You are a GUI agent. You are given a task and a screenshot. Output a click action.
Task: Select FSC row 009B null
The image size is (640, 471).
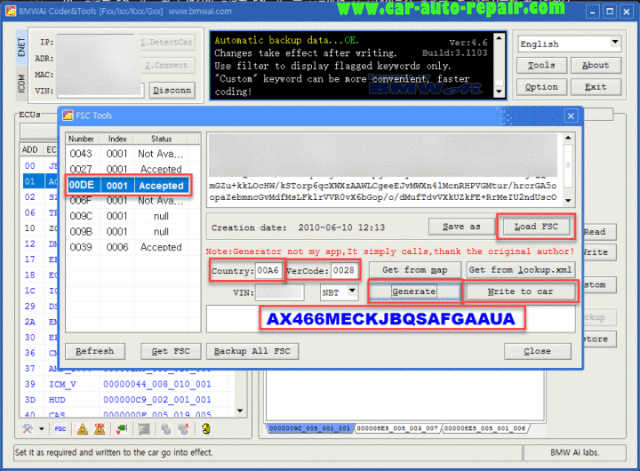pos(133,231)
